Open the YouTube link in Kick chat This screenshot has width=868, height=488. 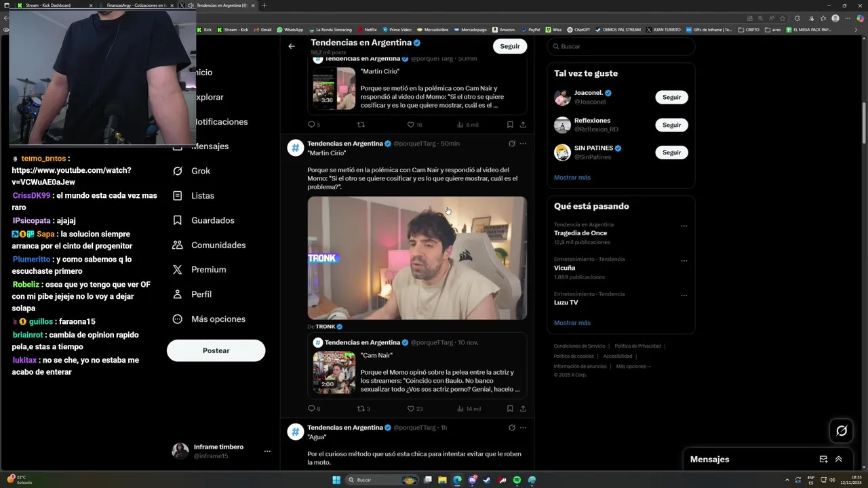pyautogui.click(x=72, y=176)
